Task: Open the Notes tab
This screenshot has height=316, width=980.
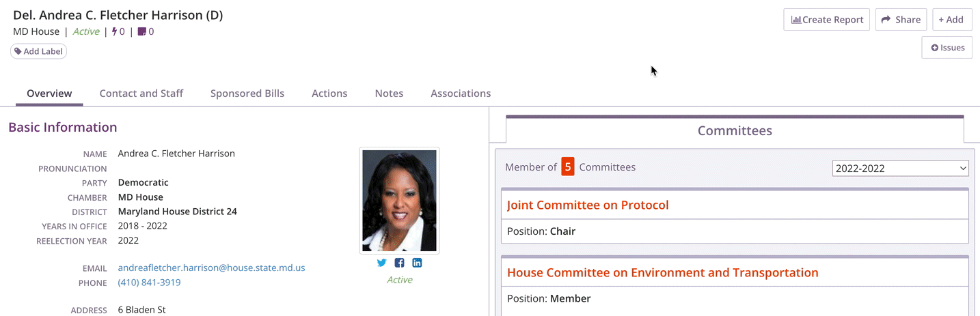Action: coord(389,94)
